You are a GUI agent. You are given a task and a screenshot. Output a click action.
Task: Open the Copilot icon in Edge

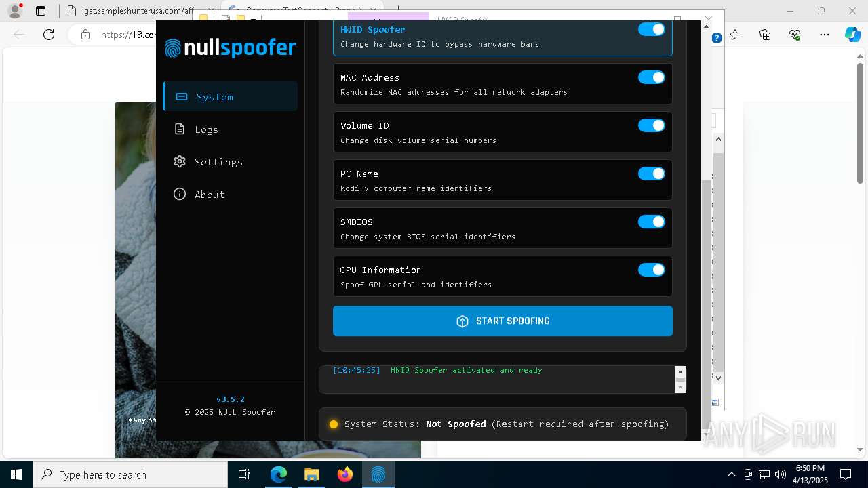click(x=853, y=35)
